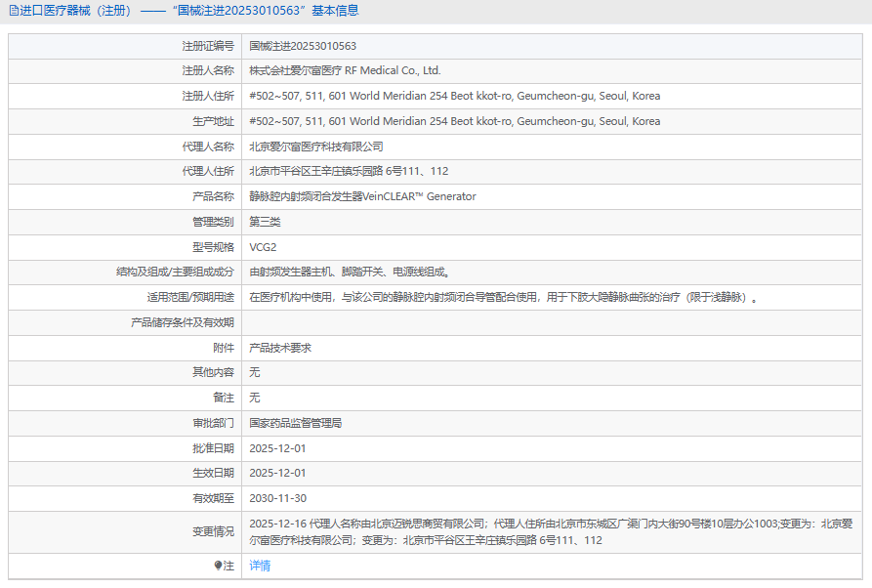Click the 生产地址 address value
The width and height of the screenshot is (872, 588).
pos(454,121)
